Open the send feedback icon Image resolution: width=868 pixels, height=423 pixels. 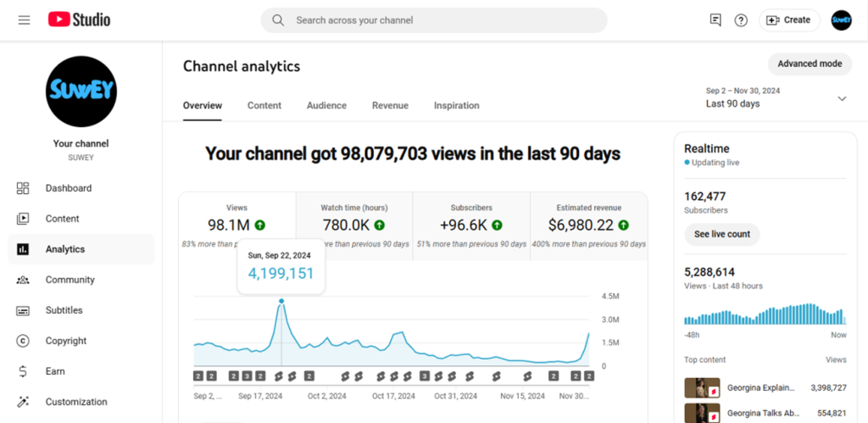pos(715,20)
